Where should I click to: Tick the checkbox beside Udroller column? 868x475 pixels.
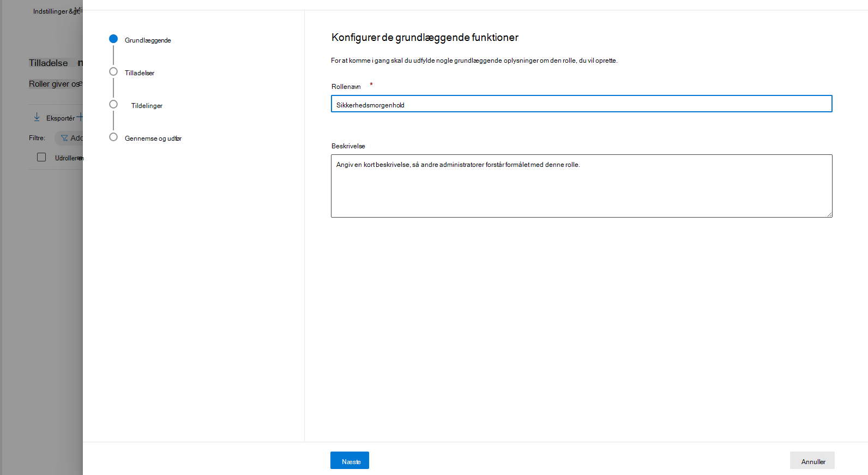point(41,157)
